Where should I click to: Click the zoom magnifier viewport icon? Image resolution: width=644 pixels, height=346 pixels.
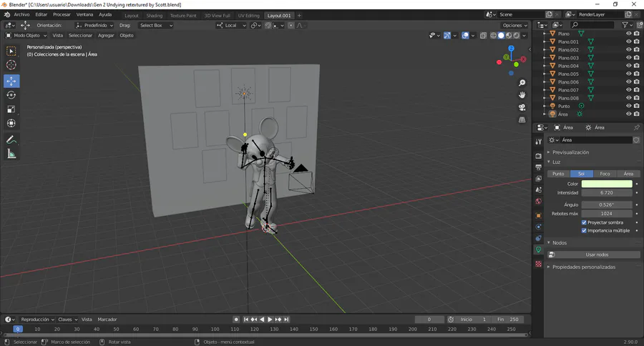522,84
